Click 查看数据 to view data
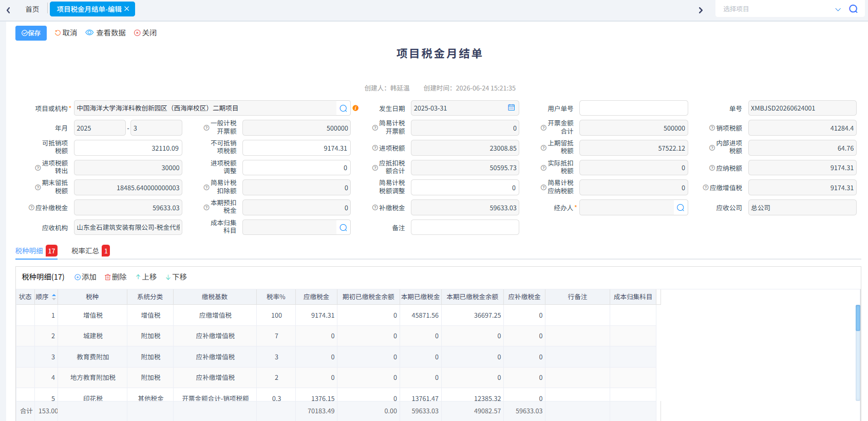 (x=106, y=33)
